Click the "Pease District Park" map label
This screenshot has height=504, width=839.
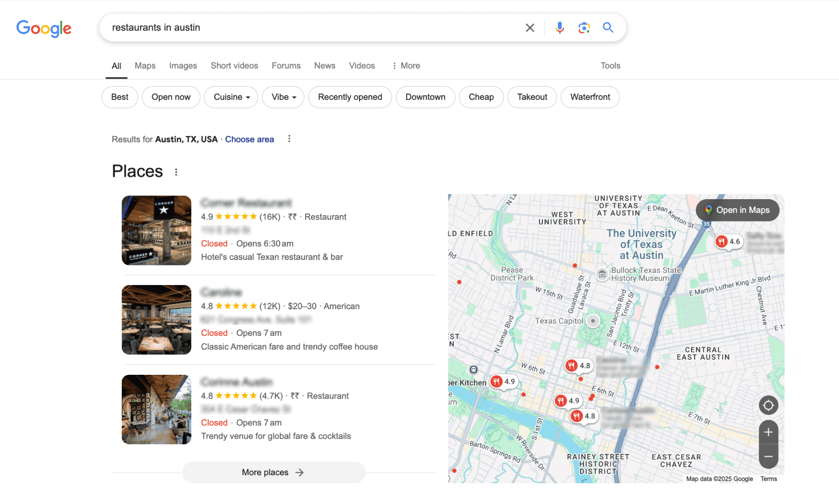[x=512, y=274]
